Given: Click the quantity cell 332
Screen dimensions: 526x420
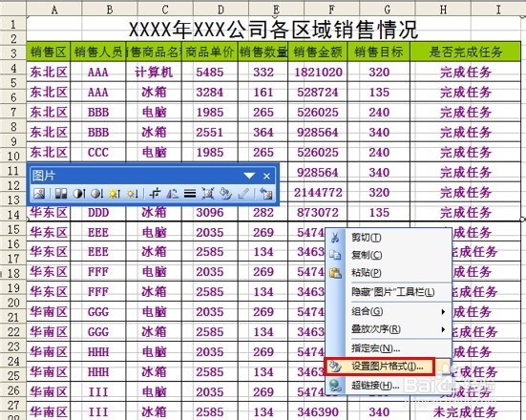Looking at the screenshot, I should click(x=263, y=73).
